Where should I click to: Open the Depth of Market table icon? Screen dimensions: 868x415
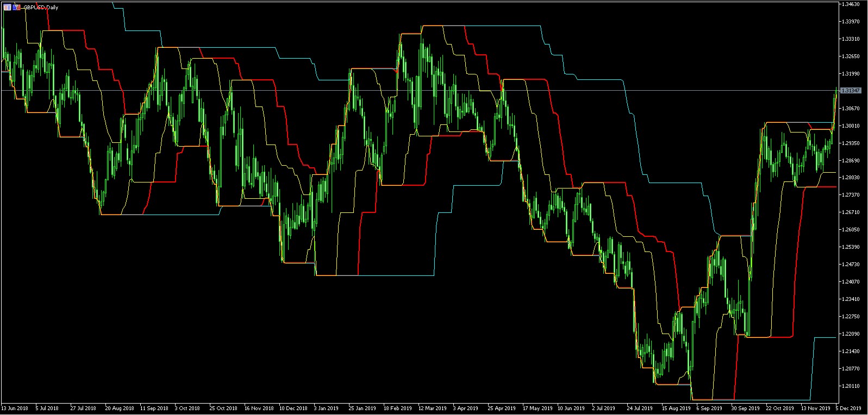tap(7, 7)
